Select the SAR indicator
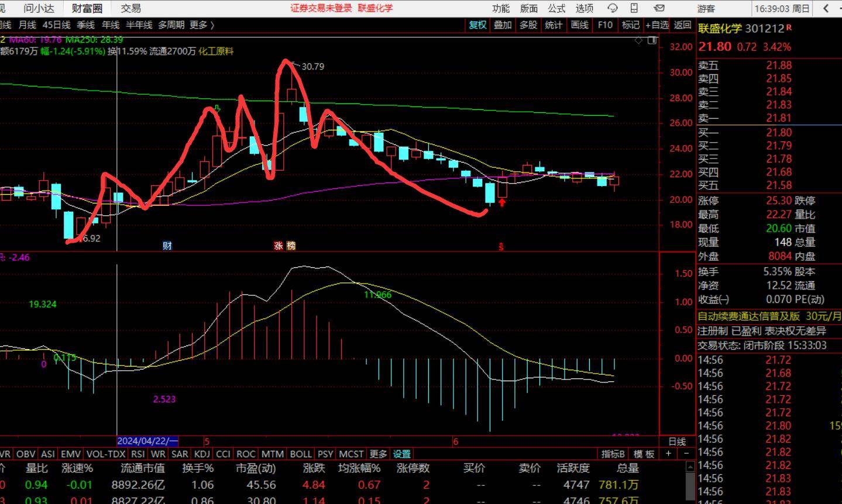842x504 pixels. pyautogui.click(x=180, y=454)
